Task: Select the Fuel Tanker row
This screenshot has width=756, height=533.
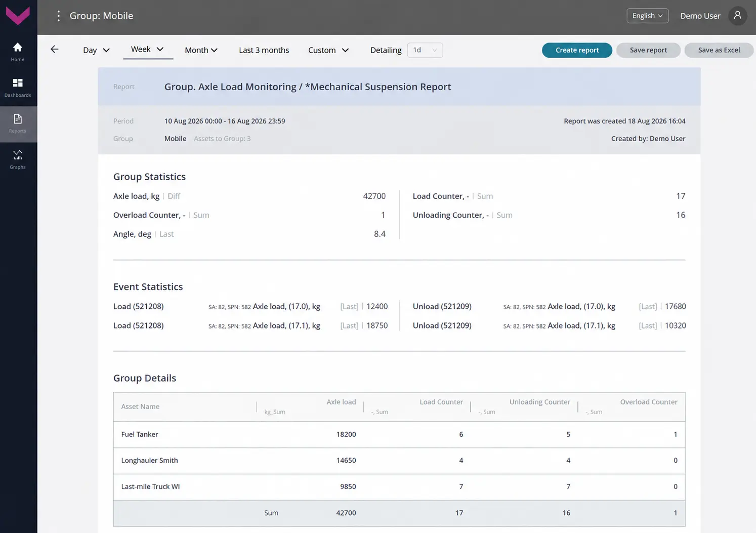Action: point(399,434)
